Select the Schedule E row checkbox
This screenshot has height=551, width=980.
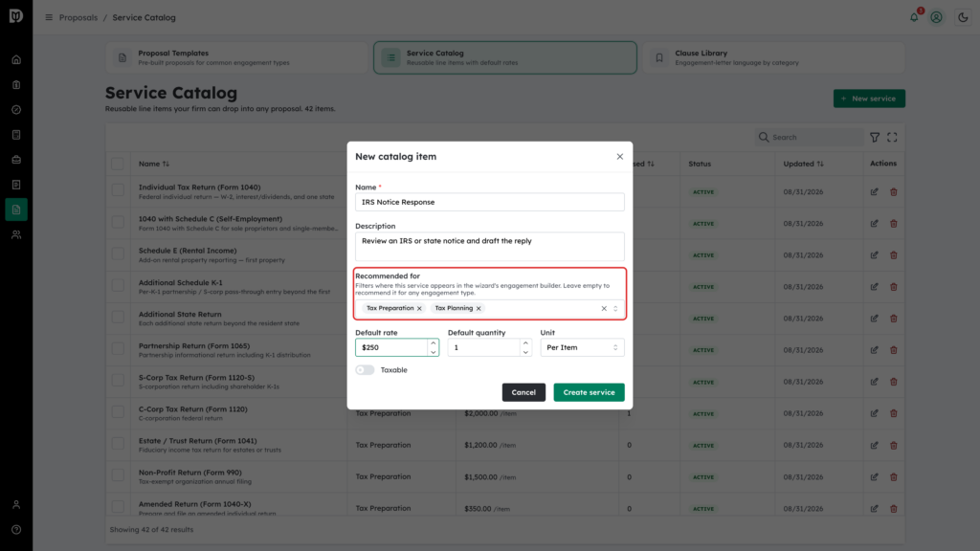[118, 253]
